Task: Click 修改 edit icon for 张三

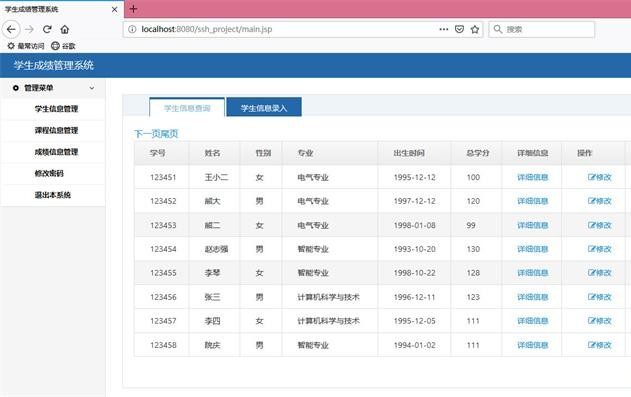Action: click(x=600, y=297)
